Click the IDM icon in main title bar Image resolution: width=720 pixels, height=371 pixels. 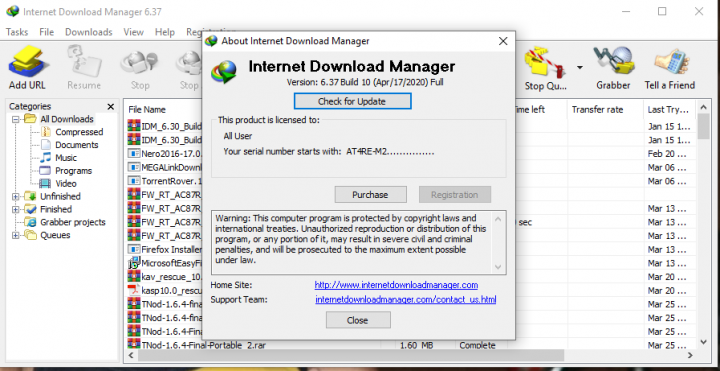[x=12, y=11]
